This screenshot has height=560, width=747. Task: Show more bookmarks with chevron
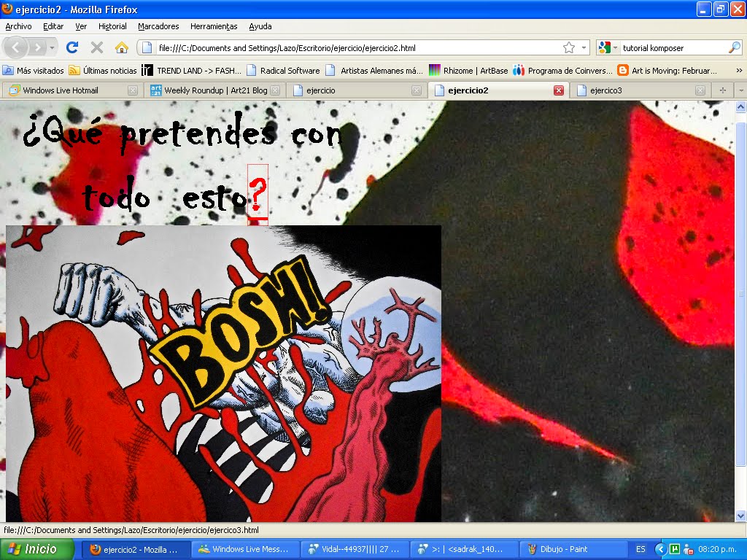tap(739, 71)
